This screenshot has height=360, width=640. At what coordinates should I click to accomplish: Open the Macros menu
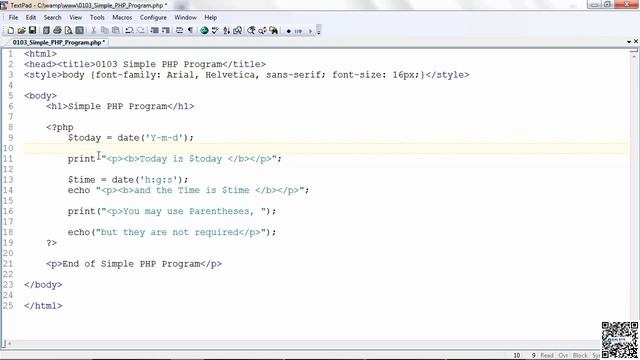(x=122, y=18)
